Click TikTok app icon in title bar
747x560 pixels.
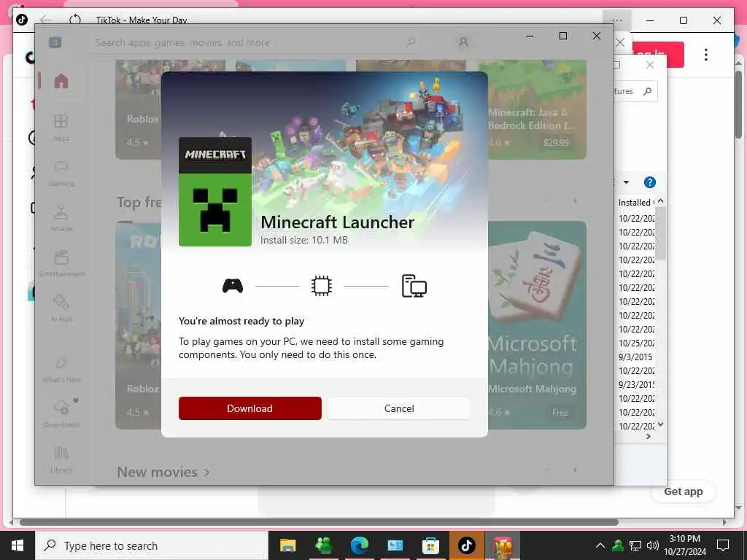(22, 20)
